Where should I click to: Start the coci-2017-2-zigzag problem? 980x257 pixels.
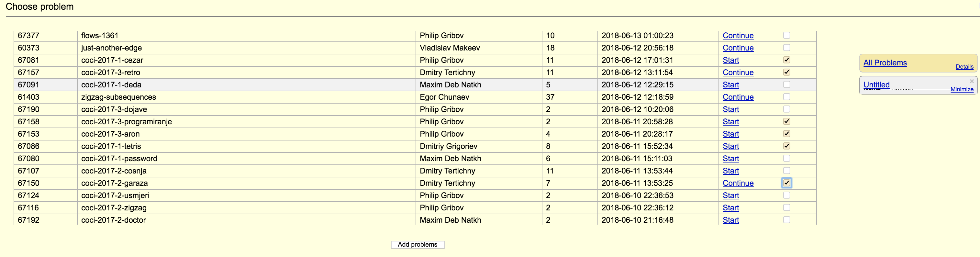click(731, 208)
